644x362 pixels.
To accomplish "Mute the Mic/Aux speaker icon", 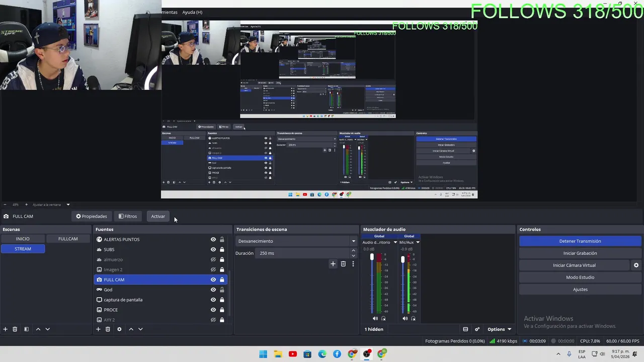I will tap(405, 318).
